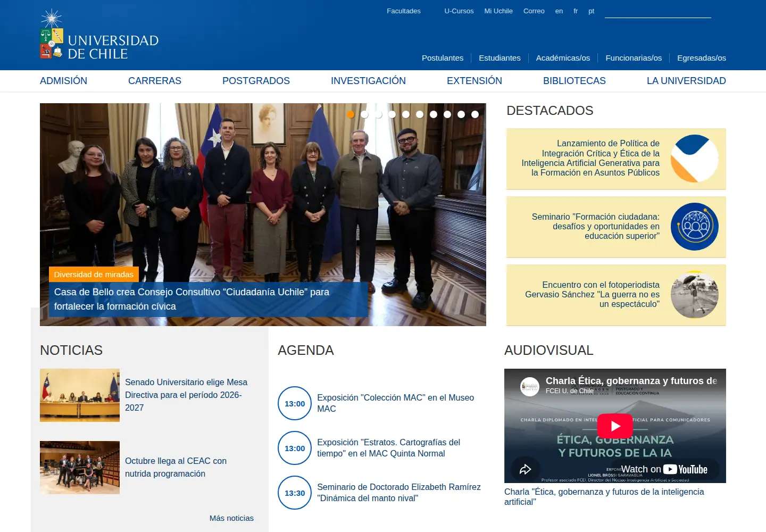Open the Política de Inteligencia Artificial highlight icon

coord(695,159)
